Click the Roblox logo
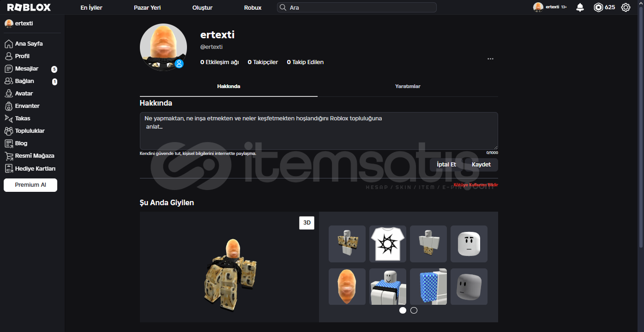 click(x=29, y=7)
